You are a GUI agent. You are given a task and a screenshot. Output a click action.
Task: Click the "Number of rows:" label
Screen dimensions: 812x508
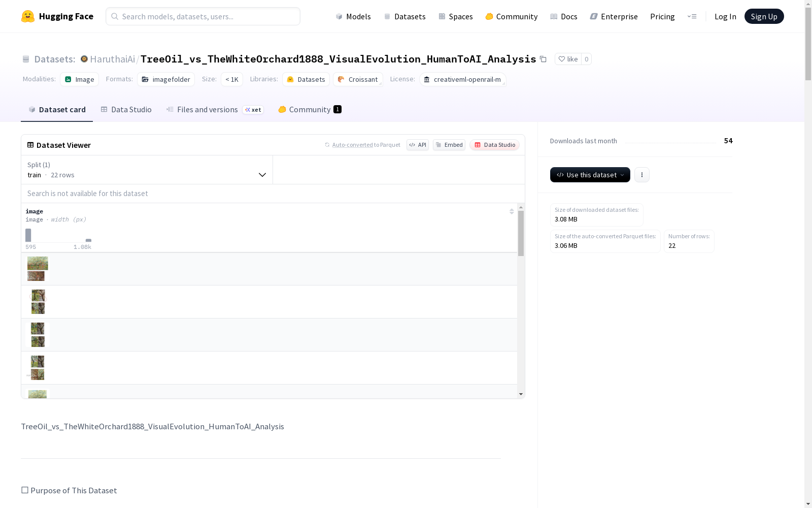(689, 236)
